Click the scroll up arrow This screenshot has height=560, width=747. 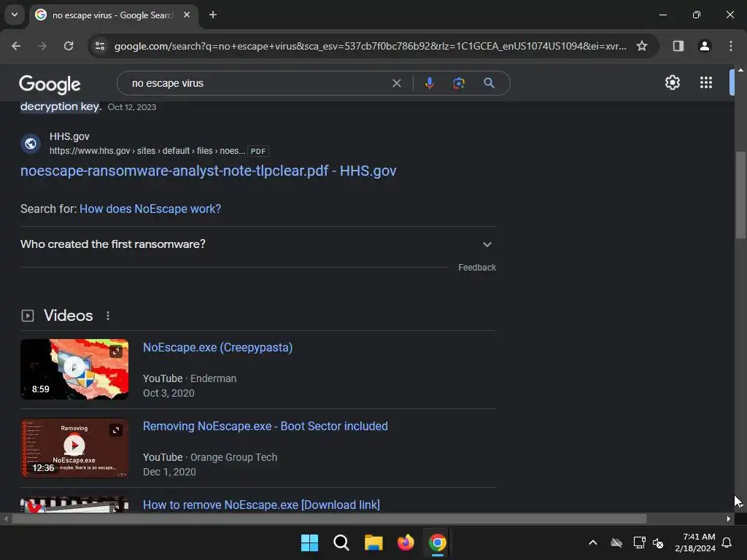[740, 70]
